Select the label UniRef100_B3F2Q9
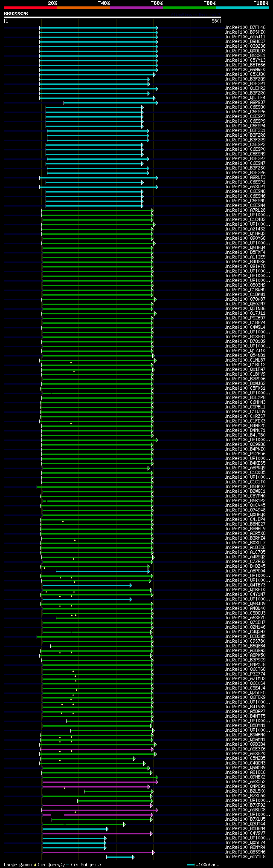Screen dimensions: 273x868 point(245,79)
